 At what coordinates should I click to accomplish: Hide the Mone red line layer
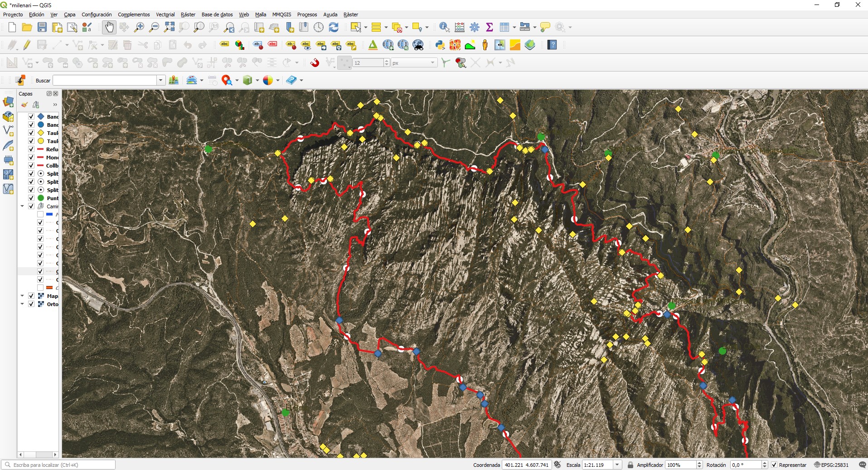click(x=31, y=157)
